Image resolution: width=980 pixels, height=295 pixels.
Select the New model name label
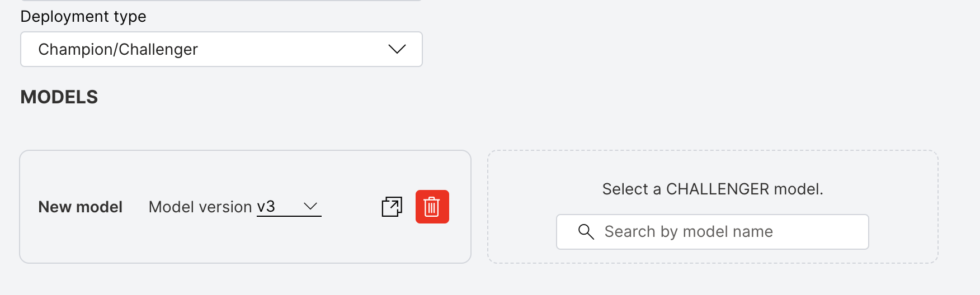(80, 207)
